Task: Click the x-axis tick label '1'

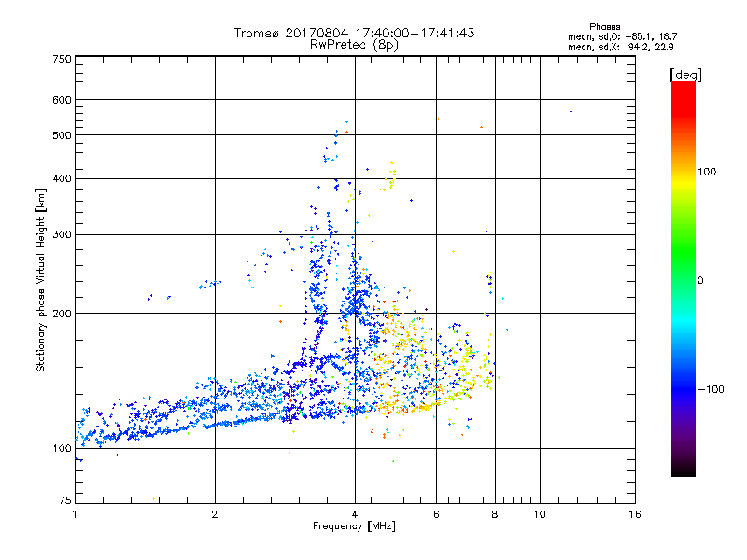Action: click(x=76, y=514)
